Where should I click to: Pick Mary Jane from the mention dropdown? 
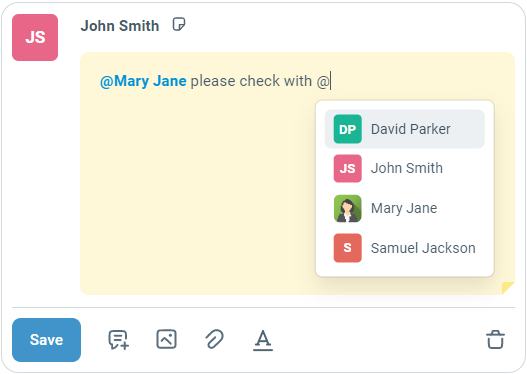[x=405, y=208]
